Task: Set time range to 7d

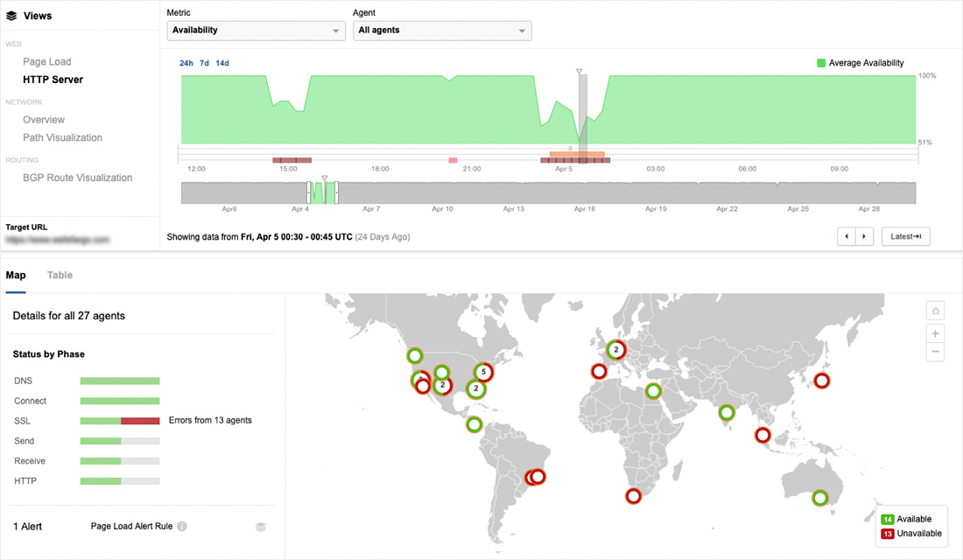Action: point(205,63)
